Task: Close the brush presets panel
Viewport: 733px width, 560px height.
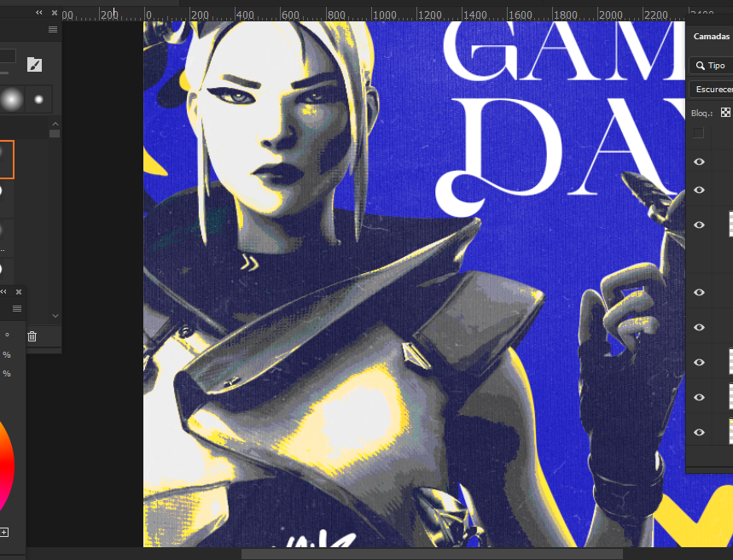Action: coord(55,13)
